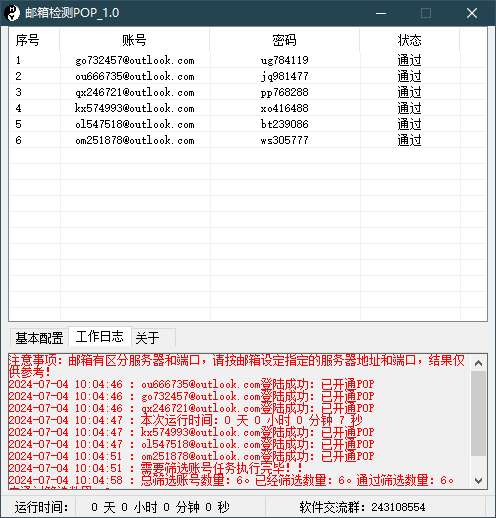
Task: Click the 软件交流群 number in status bar
Action: pyautogui.click(x=398, y=507)
